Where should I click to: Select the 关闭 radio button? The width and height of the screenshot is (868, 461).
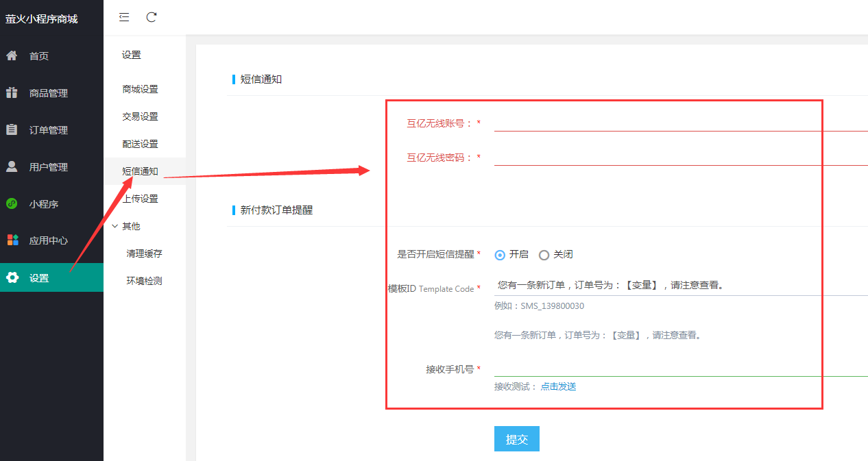pyautogui.click(x=544, y=255)
